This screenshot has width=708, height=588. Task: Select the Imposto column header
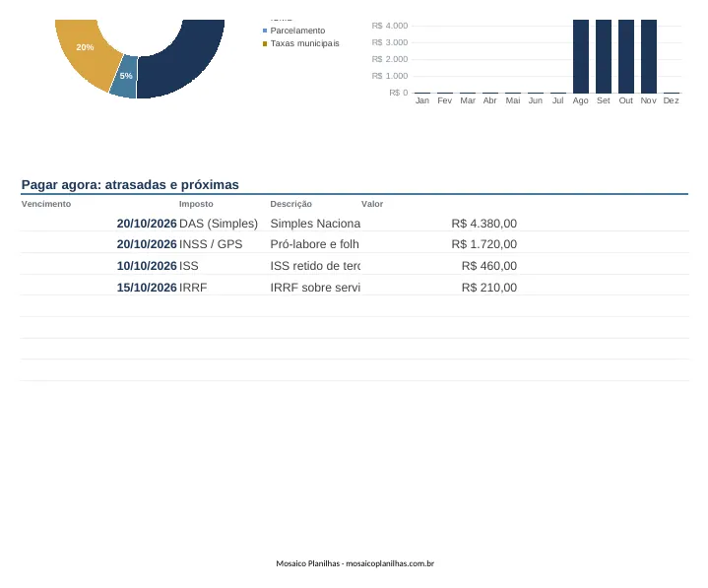click(x=196, y=204)
